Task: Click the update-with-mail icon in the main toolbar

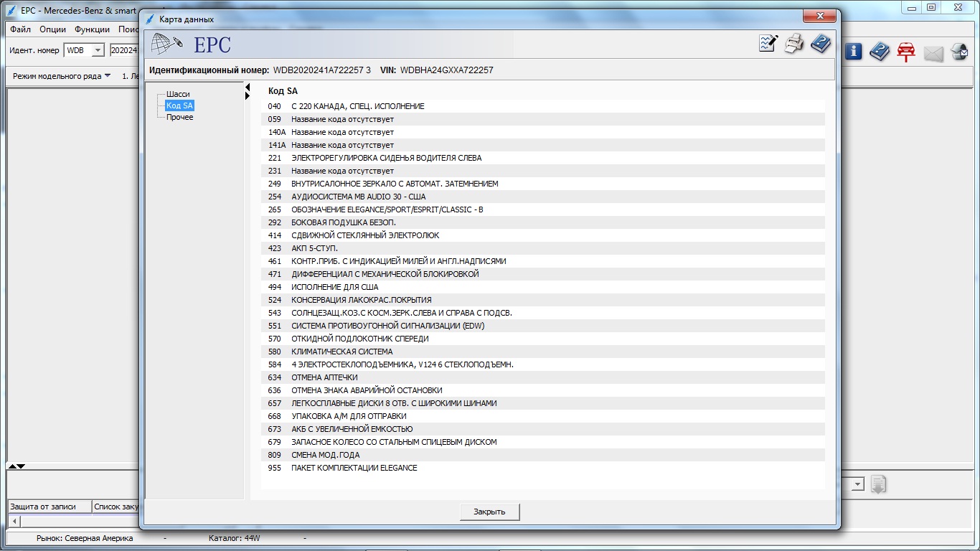Action: 960,52
